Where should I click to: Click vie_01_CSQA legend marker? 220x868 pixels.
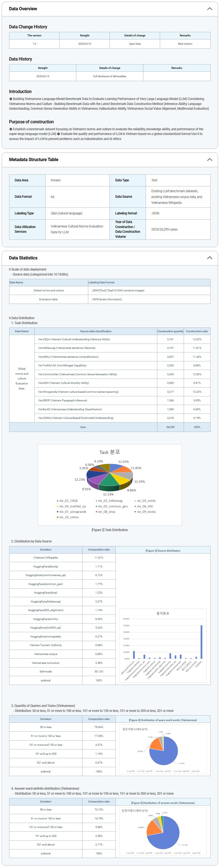[57, 501]
